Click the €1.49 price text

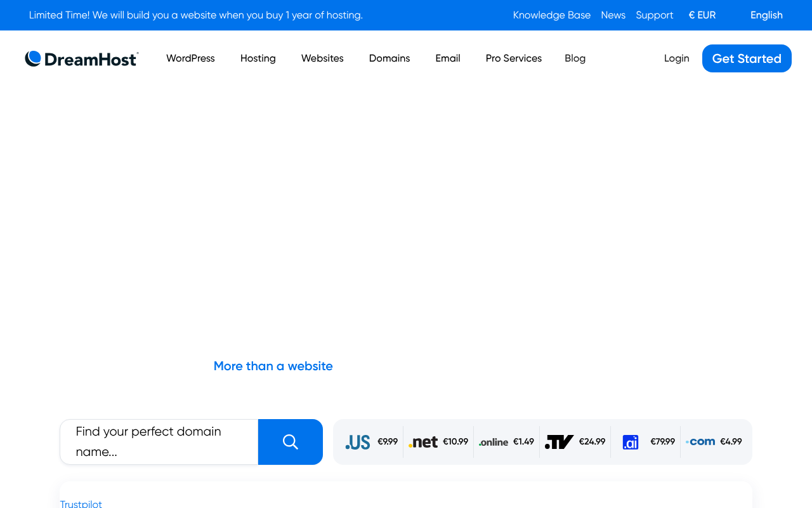[523, 441]
